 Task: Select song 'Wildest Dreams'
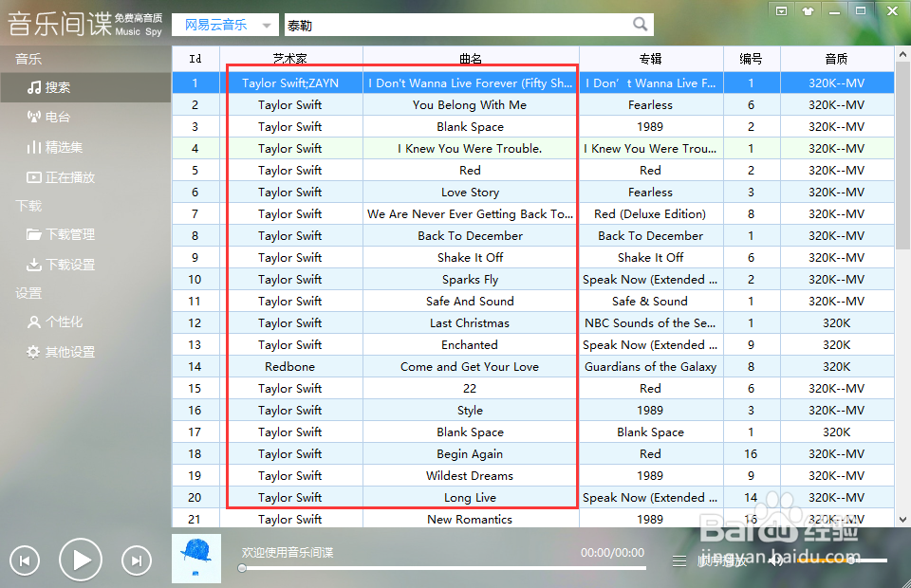point(470,476)
